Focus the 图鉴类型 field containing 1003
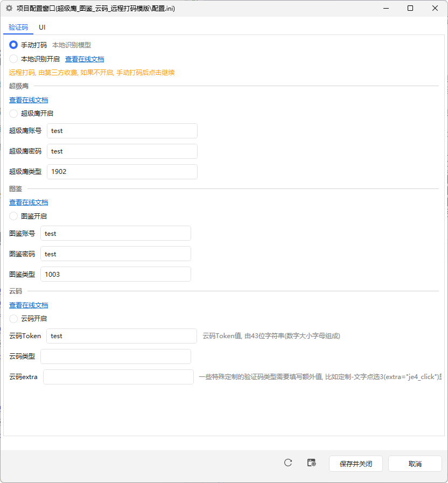This screenshot has height=483, width=448. tap(115, 274)
